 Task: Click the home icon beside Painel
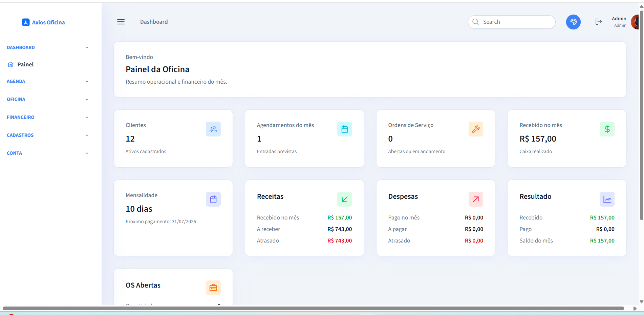coord(11,64)
